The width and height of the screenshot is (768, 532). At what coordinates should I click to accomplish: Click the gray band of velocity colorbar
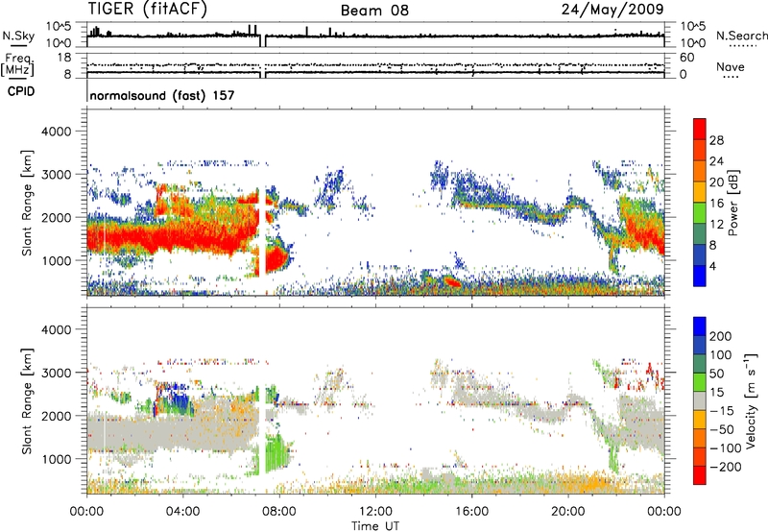700,401
